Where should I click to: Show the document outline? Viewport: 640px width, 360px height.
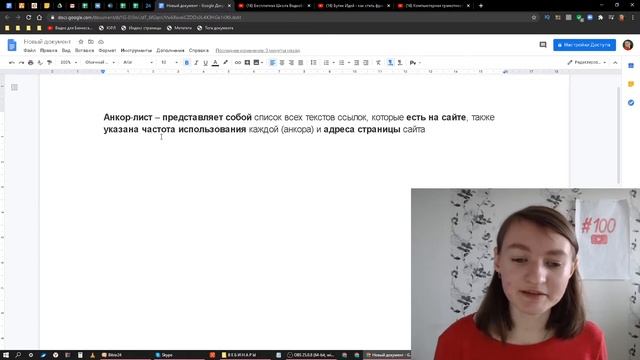point(14,87)
